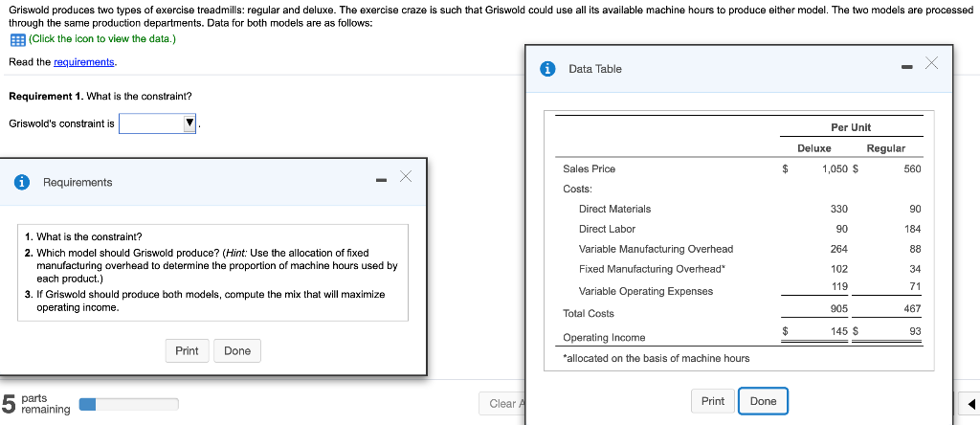Screen dimensions: 980x425
Task: Click the Data Table dialog title
Action: click(595, 69)
